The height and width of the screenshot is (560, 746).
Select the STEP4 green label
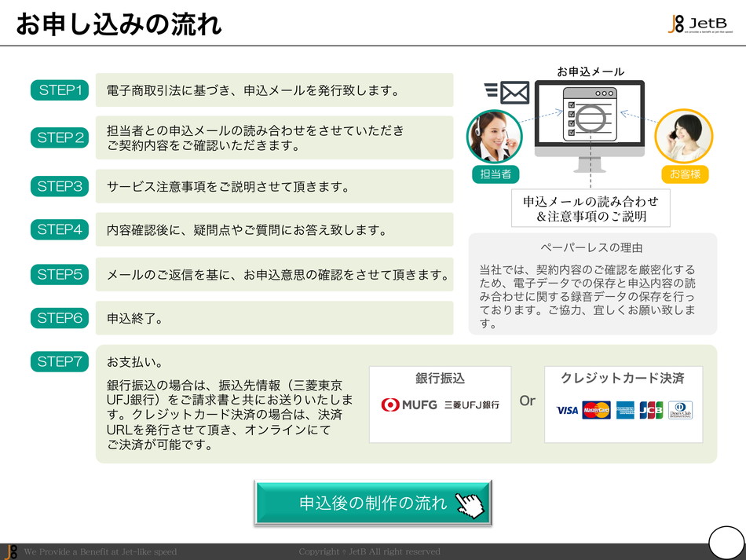(x=60, y=229)
